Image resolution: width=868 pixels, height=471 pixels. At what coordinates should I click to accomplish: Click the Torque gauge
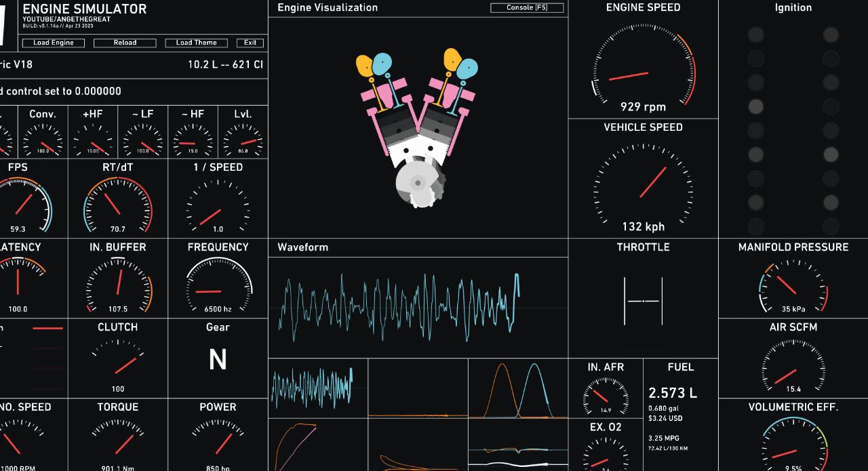pos(118,441)
